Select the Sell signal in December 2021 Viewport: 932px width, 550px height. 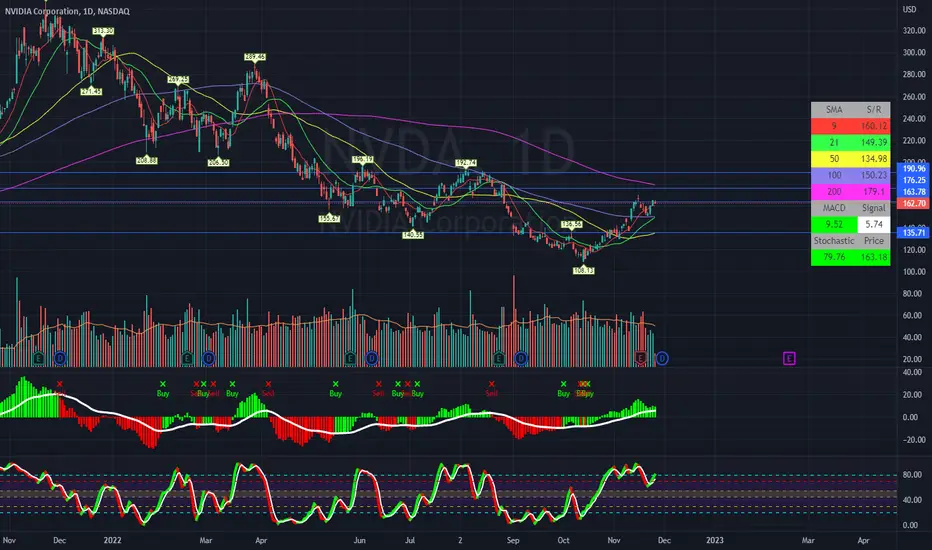(59, 388)
